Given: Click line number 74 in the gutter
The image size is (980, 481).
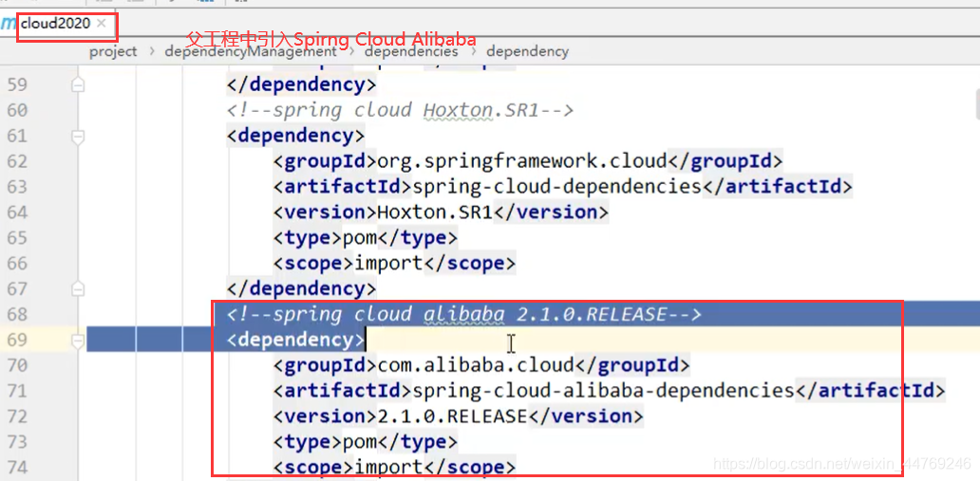Looking at the screenshot, I should pyautogui.click(x=16, y=468).
